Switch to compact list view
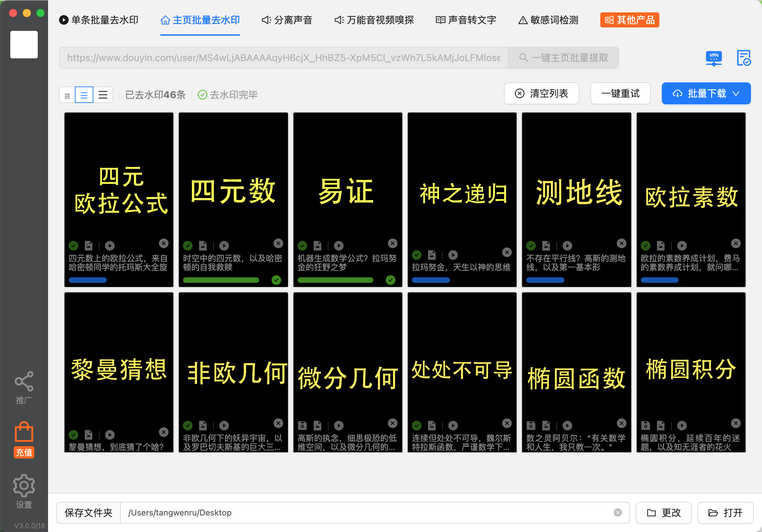This screenshot has width=762, height=532. 67,95
